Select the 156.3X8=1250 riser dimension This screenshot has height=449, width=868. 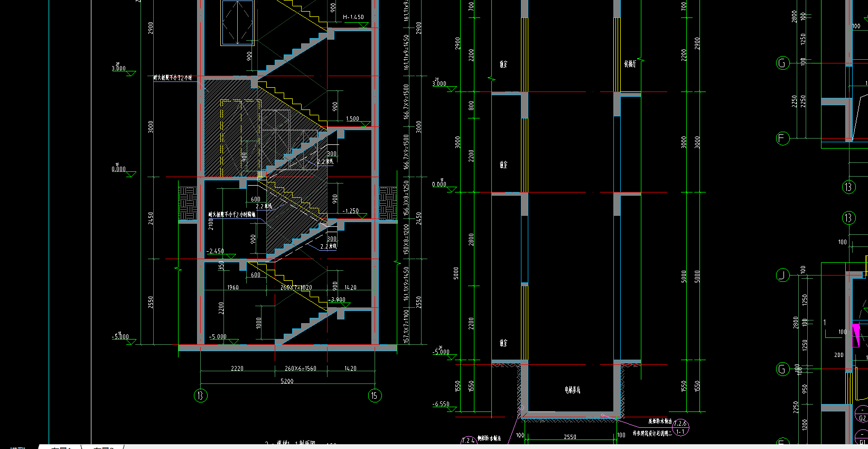[x=406, y=198]
